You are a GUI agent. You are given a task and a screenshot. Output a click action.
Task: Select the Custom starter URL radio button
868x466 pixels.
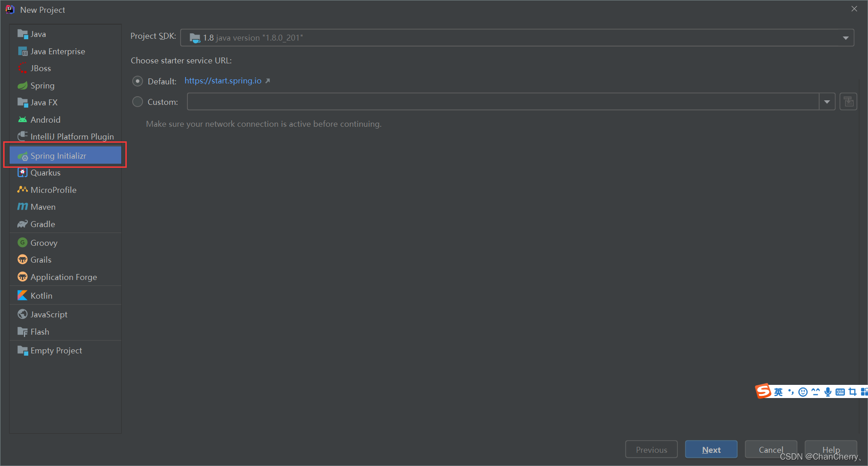pos(137,102)
